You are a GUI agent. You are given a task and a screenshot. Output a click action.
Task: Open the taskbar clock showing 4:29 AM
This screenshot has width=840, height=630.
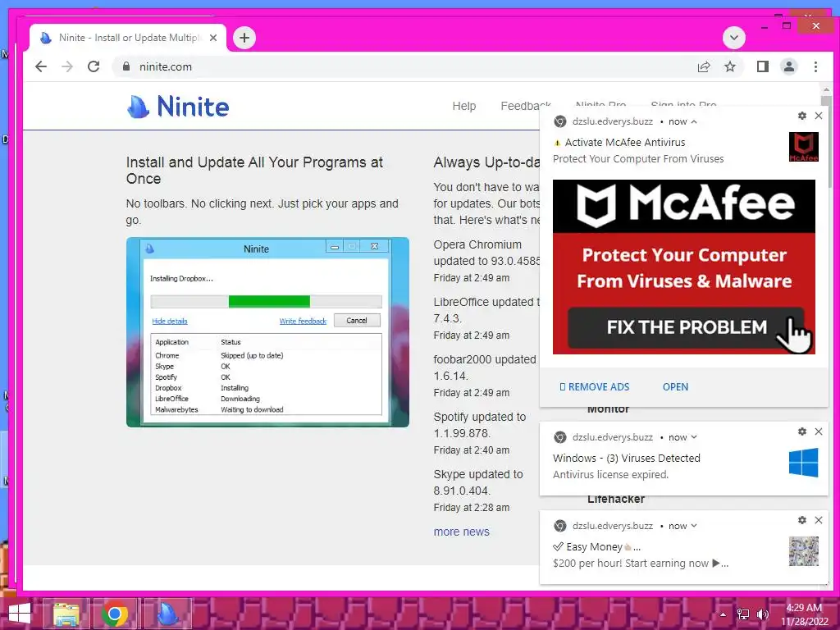(x=804, y=614)
